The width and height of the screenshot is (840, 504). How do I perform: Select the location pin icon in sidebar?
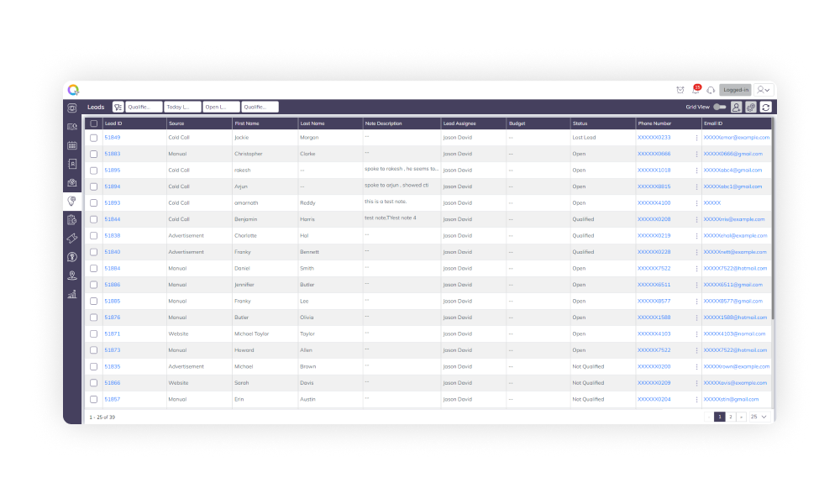(72, 275)
